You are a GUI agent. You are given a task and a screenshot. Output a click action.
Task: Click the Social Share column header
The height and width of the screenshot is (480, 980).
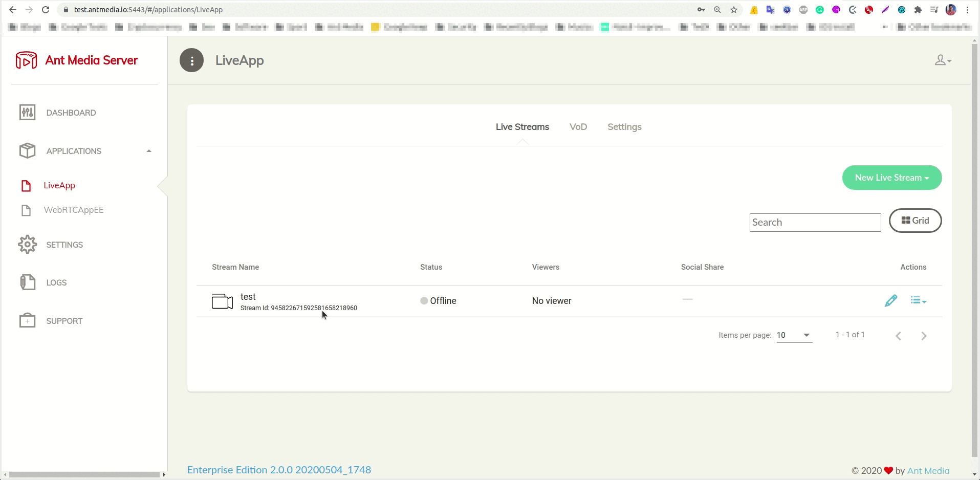point(702,267)
